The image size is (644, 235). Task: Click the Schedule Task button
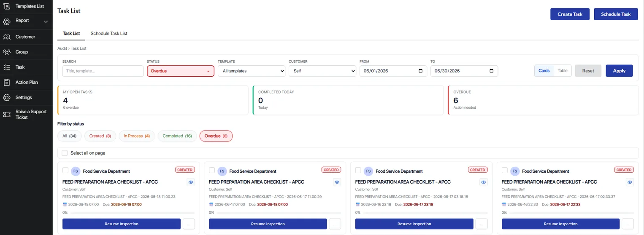[616, 14]
